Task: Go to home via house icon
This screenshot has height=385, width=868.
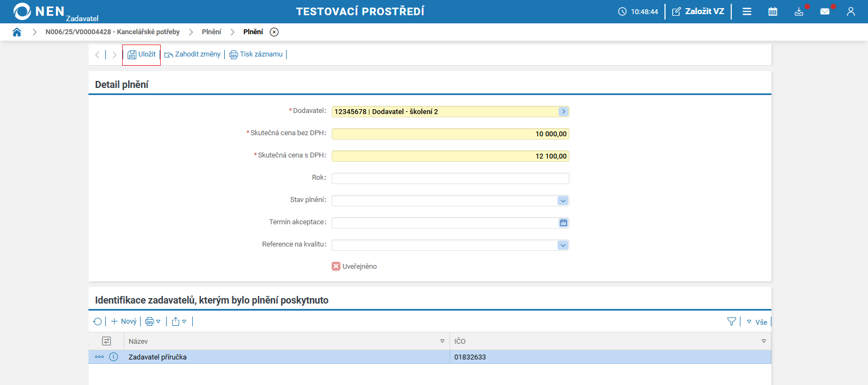Action: (x=17, y=32)
